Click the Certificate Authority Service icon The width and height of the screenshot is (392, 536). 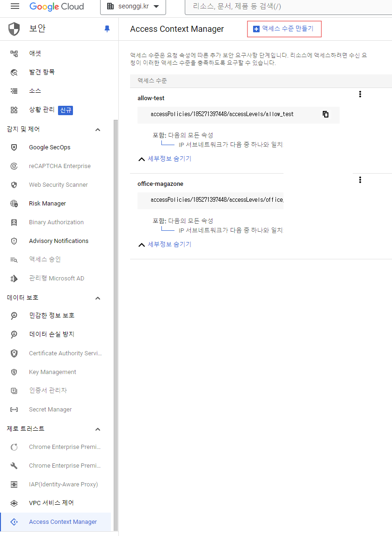point(14,353)
